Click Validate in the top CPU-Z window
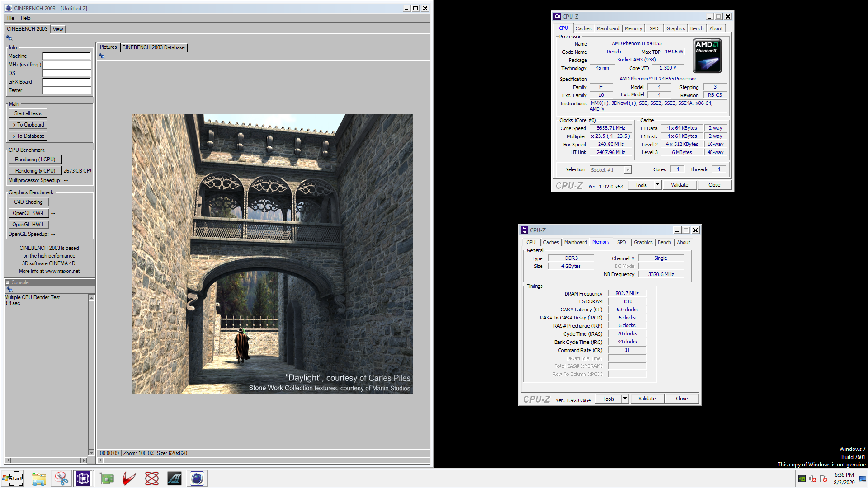The height and width of the screenshot is (488, 868). (x=679, y=185)
